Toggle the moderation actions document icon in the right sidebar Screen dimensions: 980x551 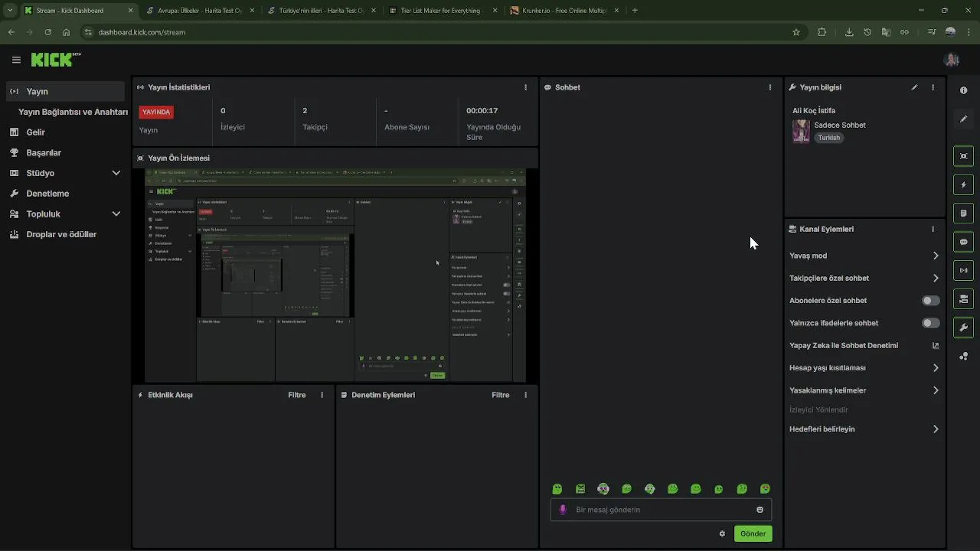pos(963,213)
